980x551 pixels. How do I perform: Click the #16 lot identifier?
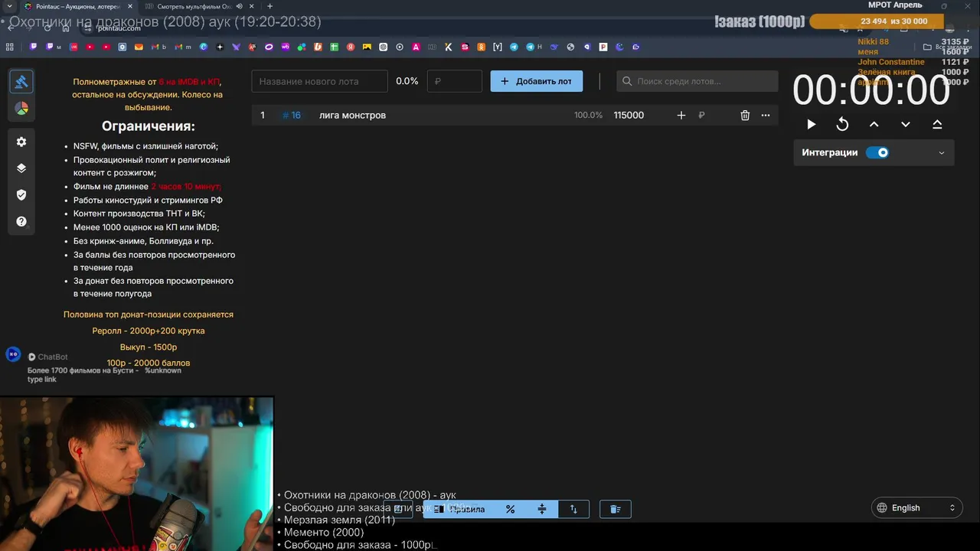[291, 115]
